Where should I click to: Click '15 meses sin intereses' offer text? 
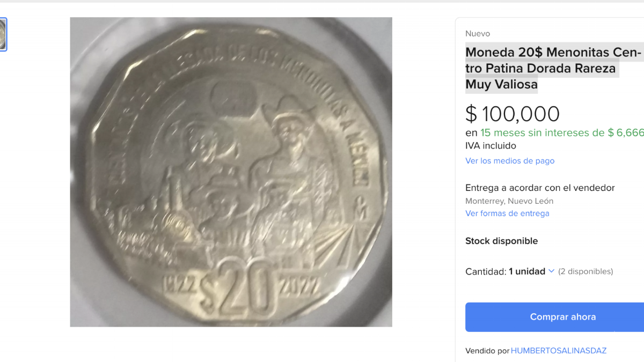(542, 133)
